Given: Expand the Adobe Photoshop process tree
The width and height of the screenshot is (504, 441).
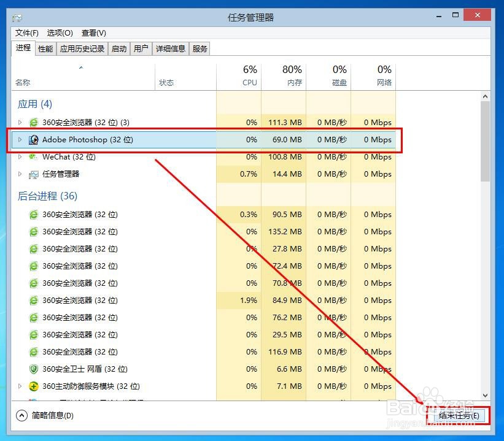Looking at the screenshot, I should [20, 140].
